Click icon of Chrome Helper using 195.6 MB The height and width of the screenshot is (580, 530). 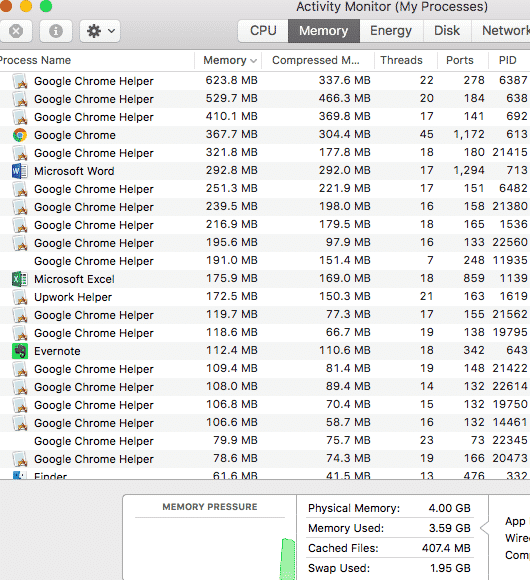coord(20,243)
